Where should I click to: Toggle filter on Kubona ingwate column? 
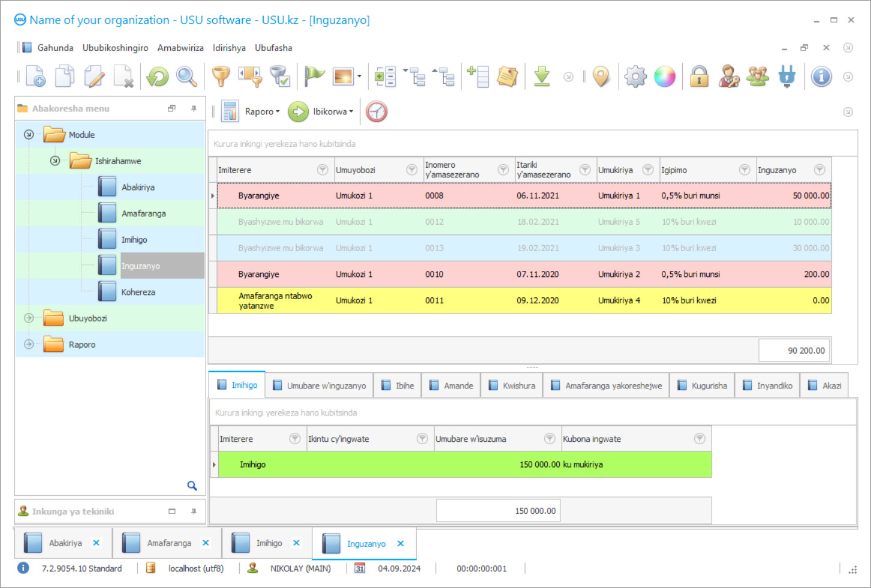click(699, 439)
